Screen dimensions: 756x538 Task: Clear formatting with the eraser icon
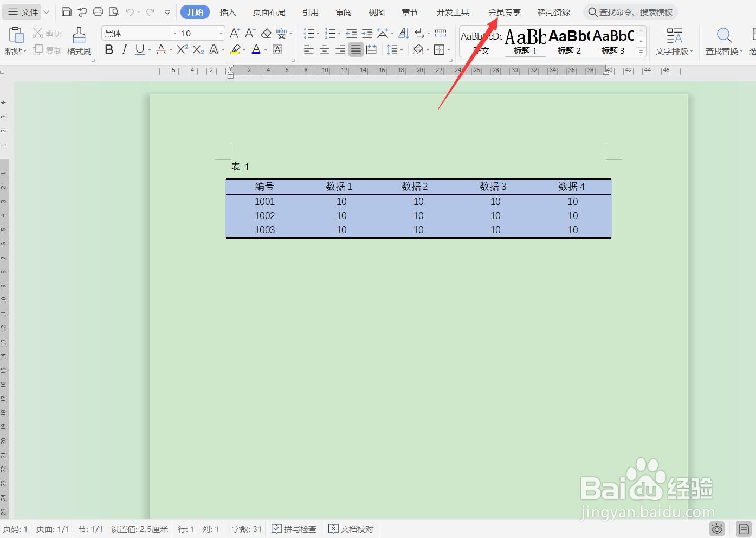pyautogui.click(x=266, y=34)
